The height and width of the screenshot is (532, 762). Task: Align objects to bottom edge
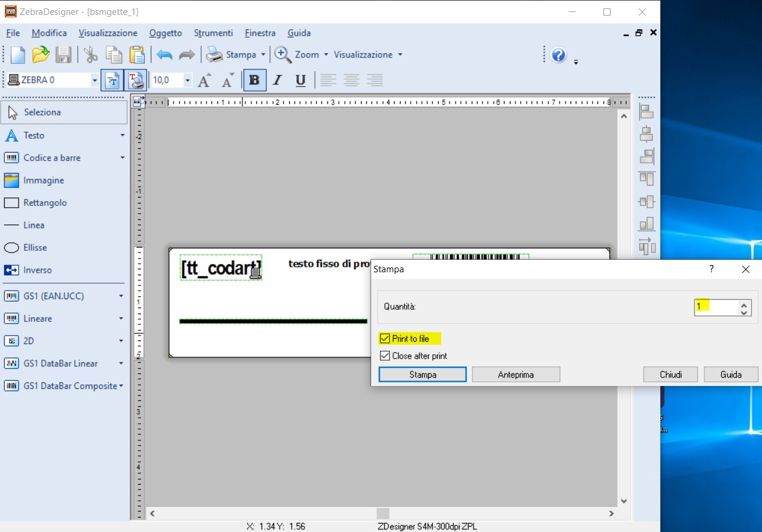[x=646, y=224]
